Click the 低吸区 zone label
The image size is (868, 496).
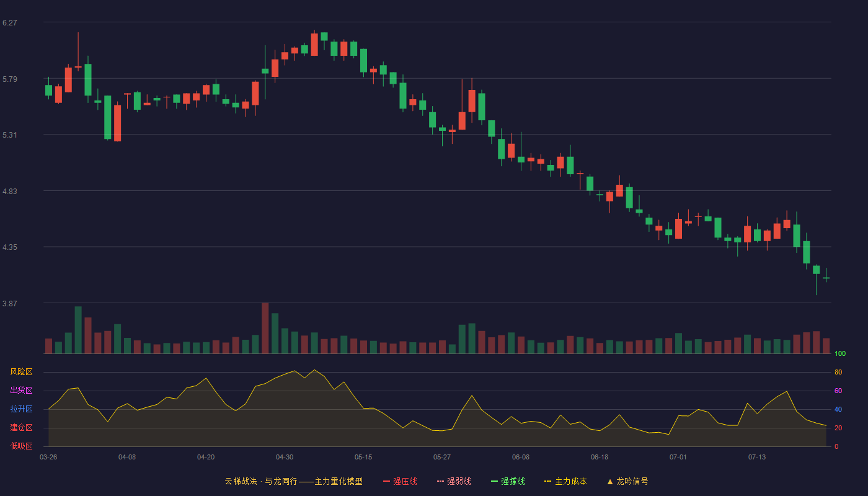pyautogui.click(x=21, y=446)
